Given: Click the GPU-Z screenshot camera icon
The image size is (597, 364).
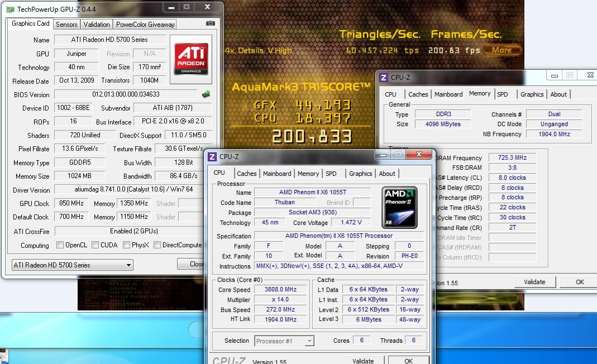Looking at the screenshot, I should click(x=210, y=23).
